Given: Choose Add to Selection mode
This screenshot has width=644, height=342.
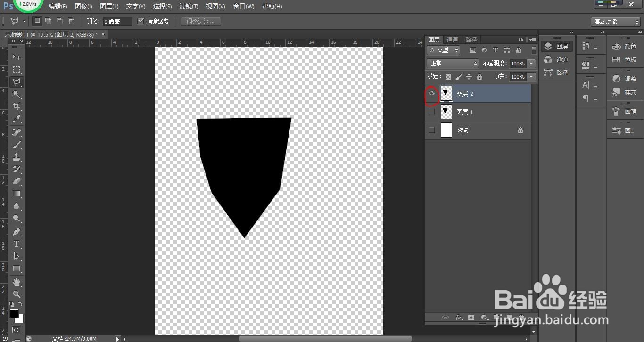Looking at the screenshot, I should pos(48,21).
